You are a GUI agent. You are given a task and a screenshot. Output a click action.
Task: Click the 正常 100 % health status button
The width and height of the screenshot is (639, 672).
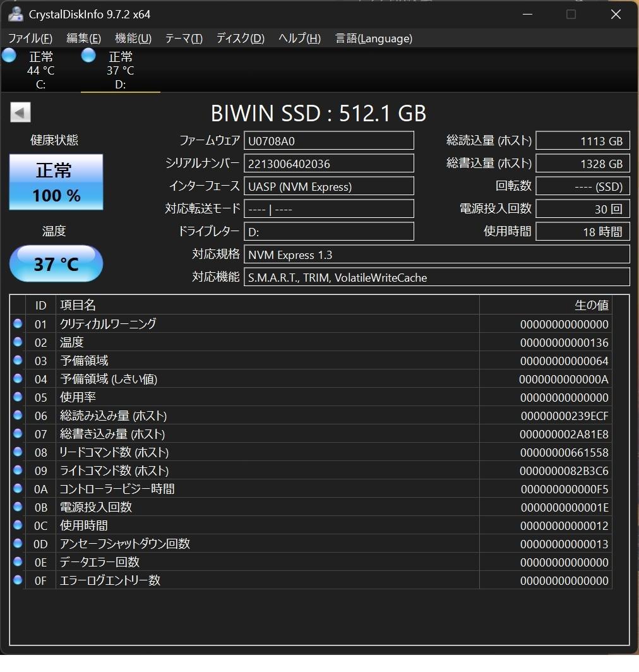[x=56, y=182]
